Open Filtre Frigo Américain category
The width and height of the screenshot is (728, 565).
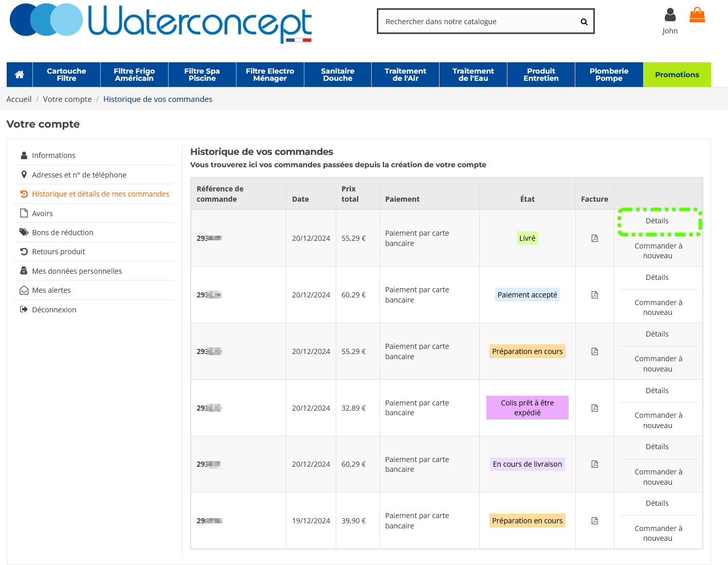pos(134,75)
